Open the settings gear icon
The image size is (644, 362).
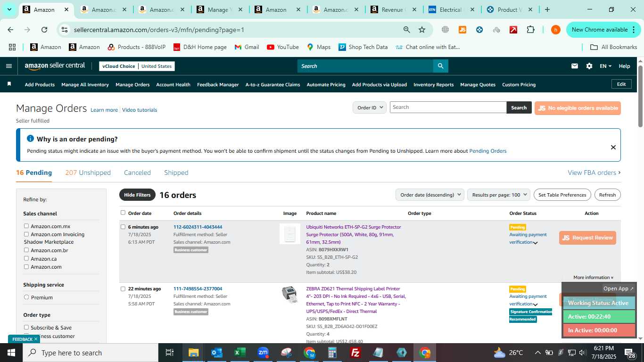coord(589,66)
